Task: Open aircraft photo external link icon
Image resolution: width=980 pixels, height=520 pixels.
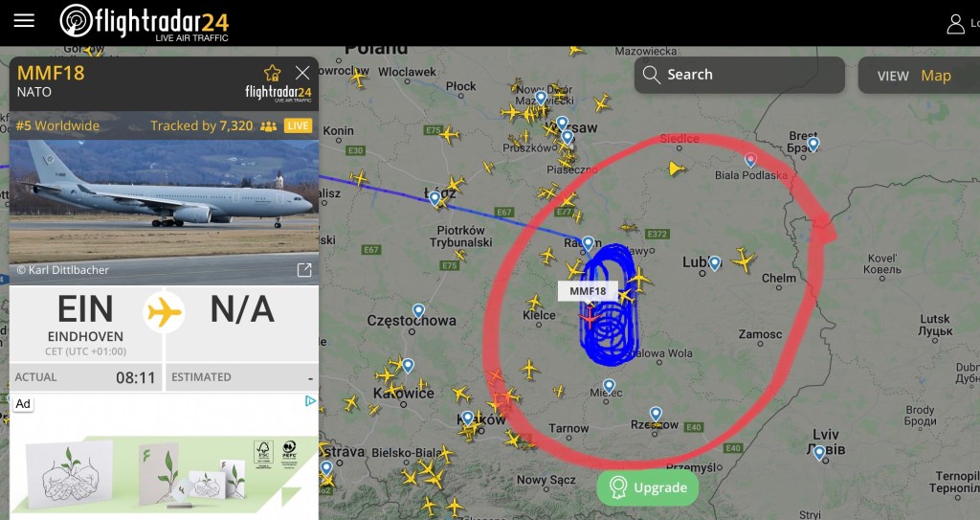Action: pyautogui.click(x=304, y=270)
